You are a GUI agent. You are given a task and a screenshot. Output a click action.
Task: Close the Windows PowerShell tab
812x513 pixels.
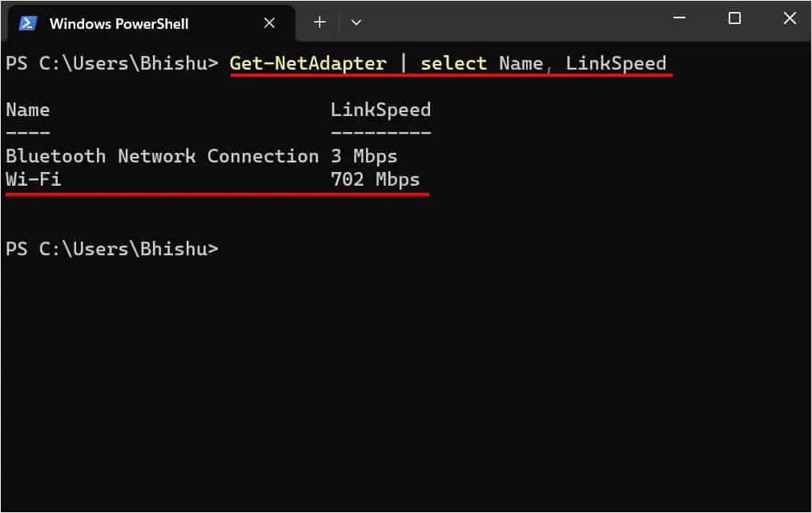click(x=269, y=22)
